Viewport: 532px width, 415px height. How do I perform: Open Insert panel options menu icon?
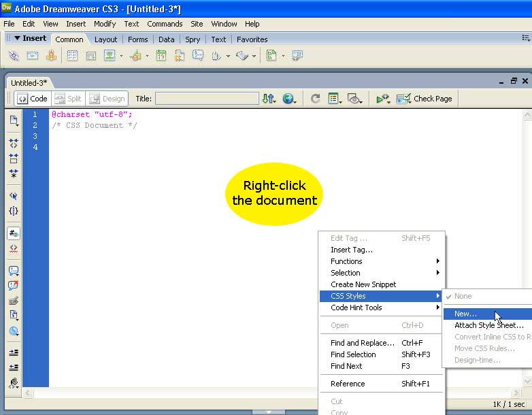(526, 38)
